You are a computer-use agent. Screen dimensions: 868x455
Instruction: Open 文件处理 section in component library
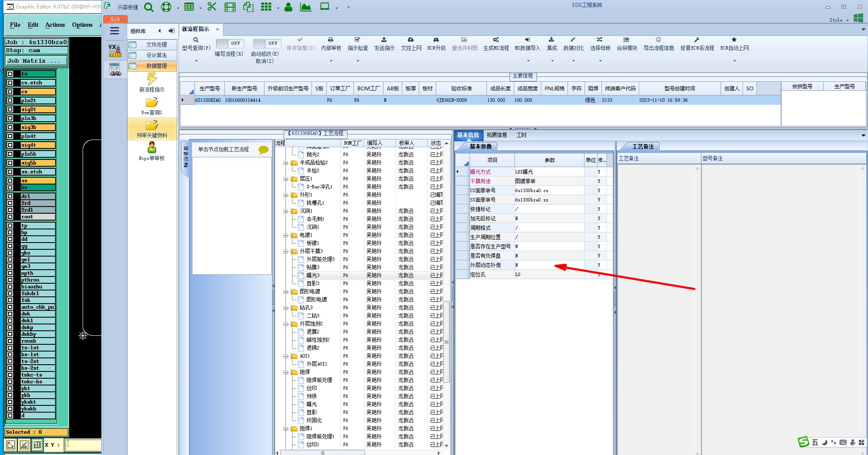(152, 45)
